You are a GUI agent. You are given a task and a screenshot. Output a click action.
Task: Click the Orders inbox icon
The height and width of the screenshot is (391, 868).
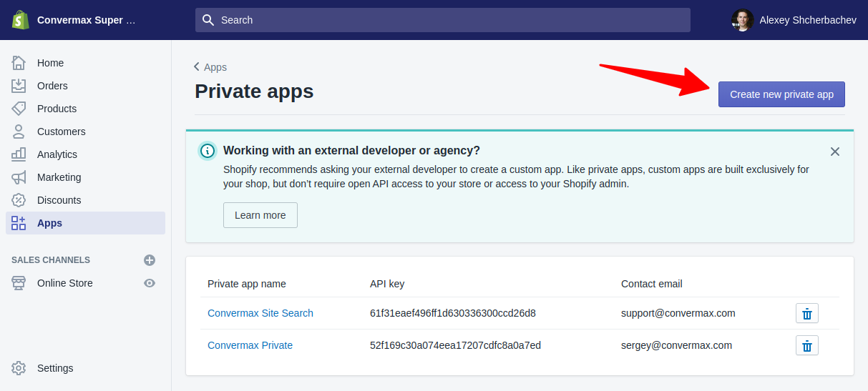click(x=19, y=86)
